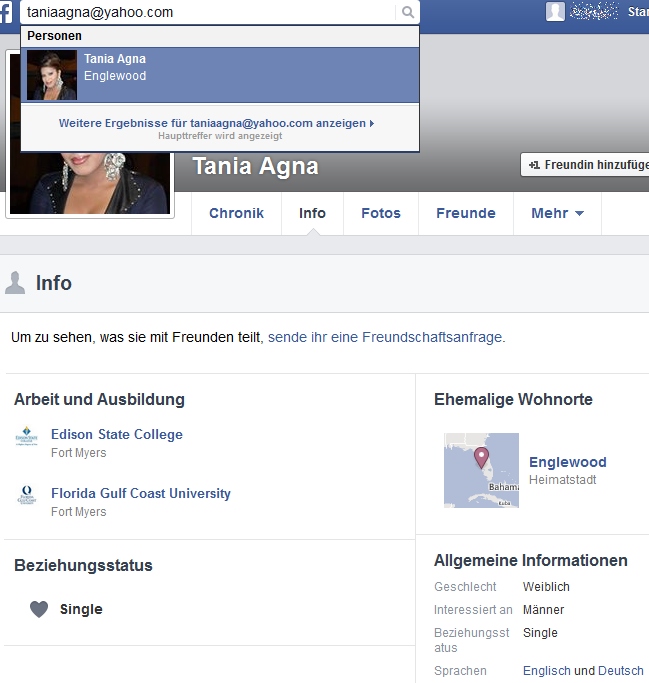Click the Facebook logo icon
649x683 pixels.
[6, 12]
